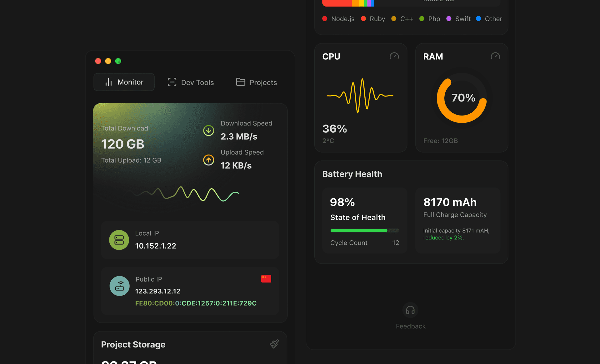The image size is (600, 364).
Task: Click the Other blue legend dot
Action: (478, 19)
